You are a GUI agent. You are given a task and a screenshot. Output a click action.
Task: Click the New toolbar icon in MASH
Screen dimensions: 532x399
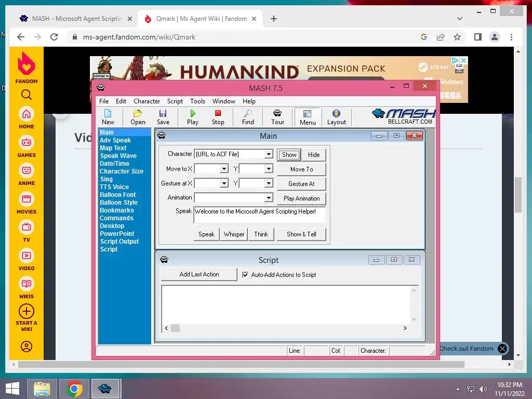pyautogui.click(x=108, y=117)
